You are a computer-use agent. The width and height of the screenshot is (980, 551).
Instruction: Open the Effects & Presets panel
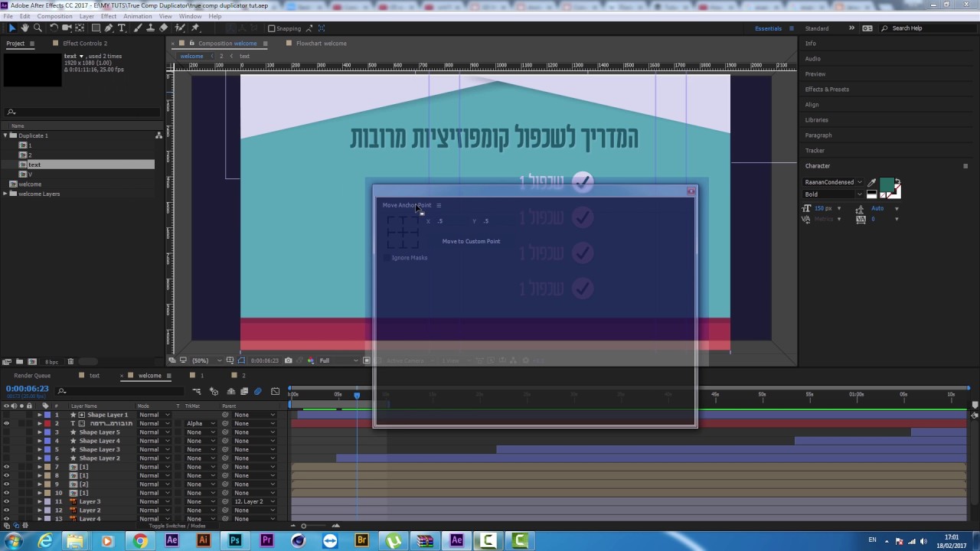[x=827, y=90]
